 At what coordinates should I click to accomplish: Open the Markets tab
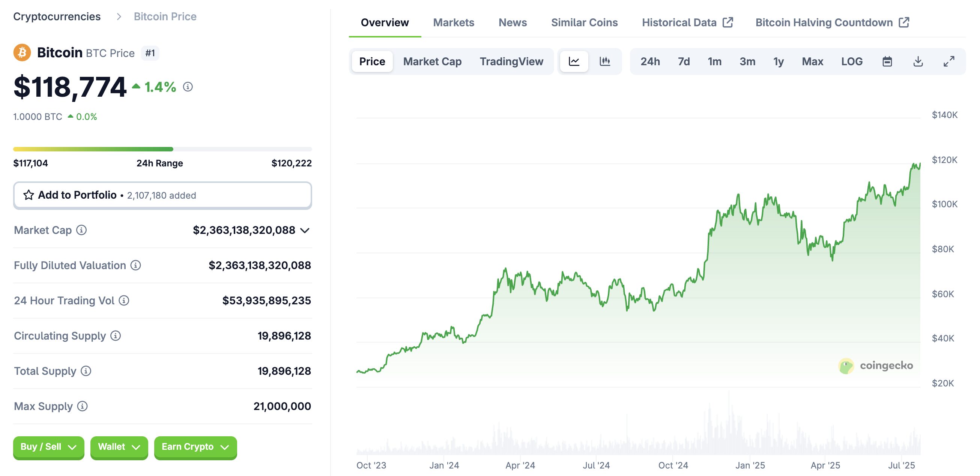454,22
